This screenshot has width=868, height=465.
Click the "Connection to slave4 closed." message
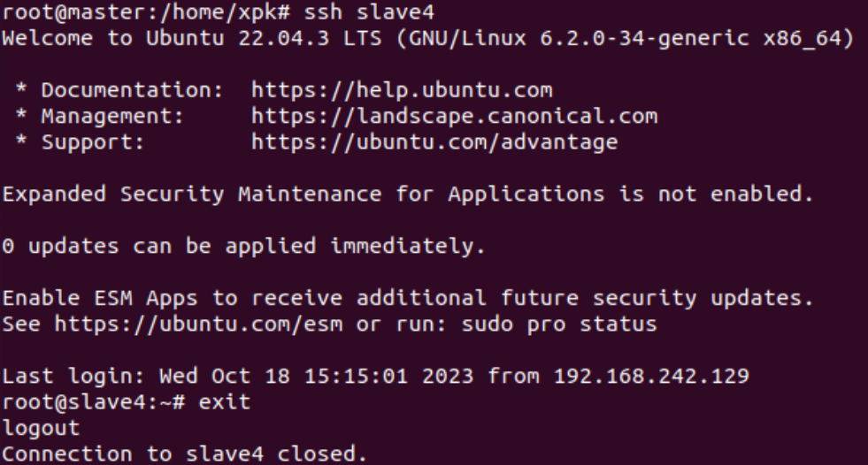pyautogui.click(x=184, y=454)
